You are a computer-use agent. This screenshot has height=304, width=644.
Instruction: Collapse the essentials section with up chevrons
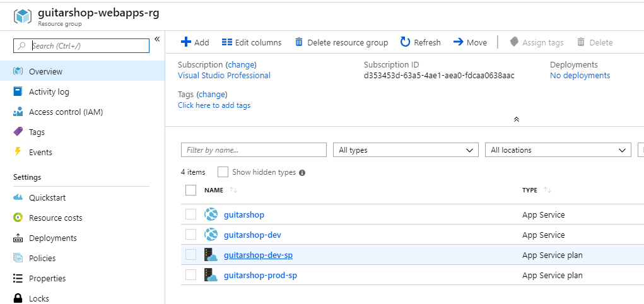point(517,119)
